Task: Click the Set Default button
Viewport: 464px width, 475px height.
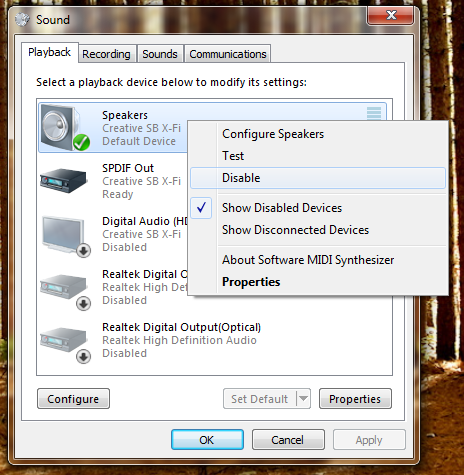Action: [260, 399]
